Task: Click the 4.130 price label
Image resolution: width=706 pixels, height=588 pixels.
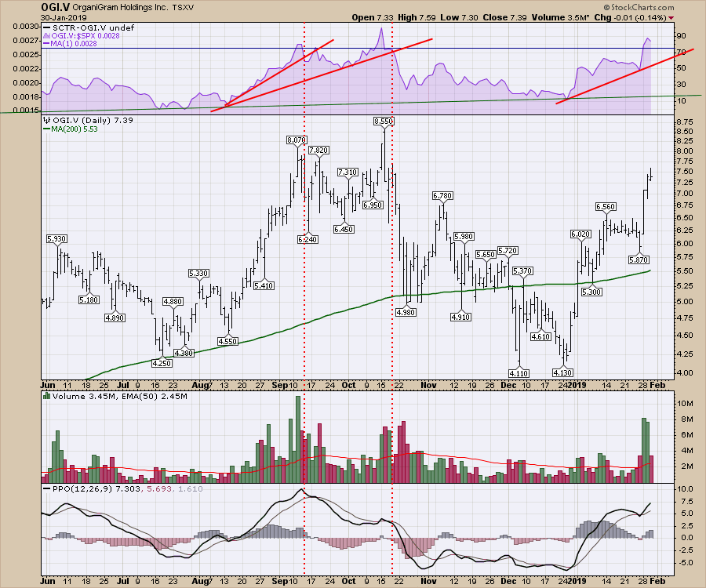Action: click(x=562, y=372)
